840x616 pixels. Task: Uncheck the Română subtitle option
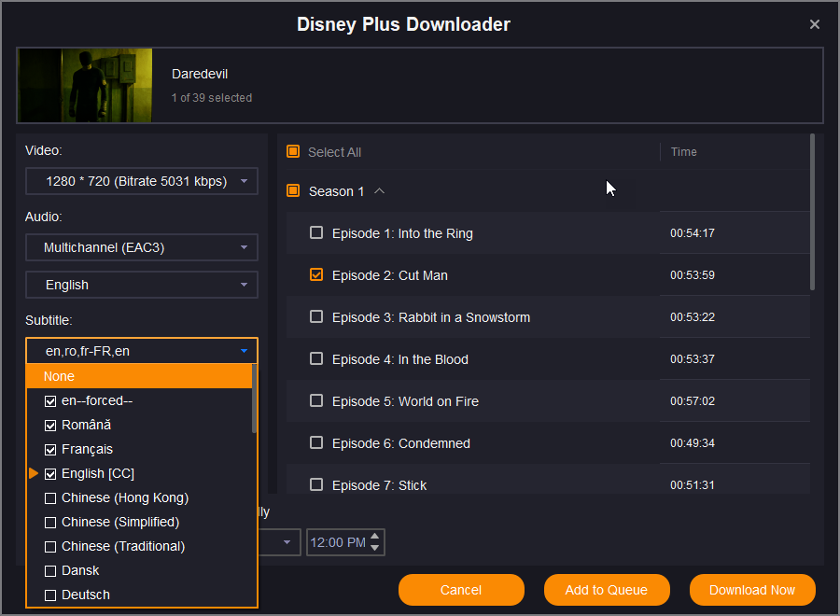(x=50, y=426)
